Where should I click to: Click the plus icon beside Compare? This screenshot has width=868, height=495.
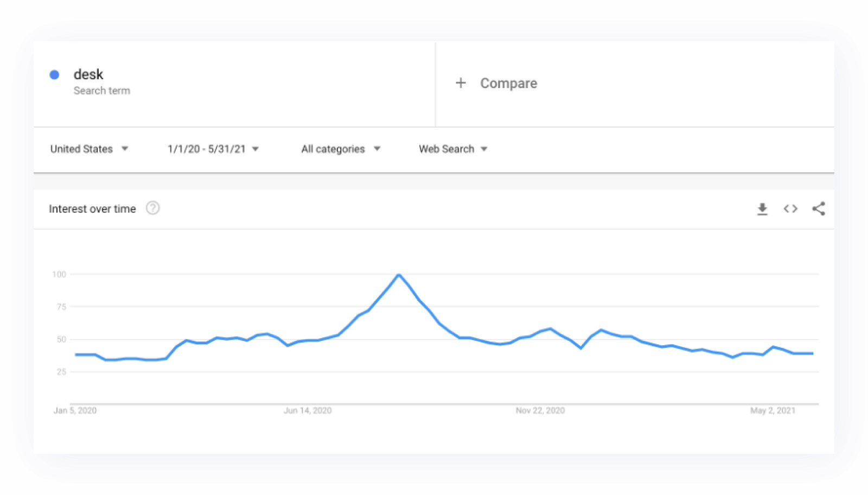[461, 83]
